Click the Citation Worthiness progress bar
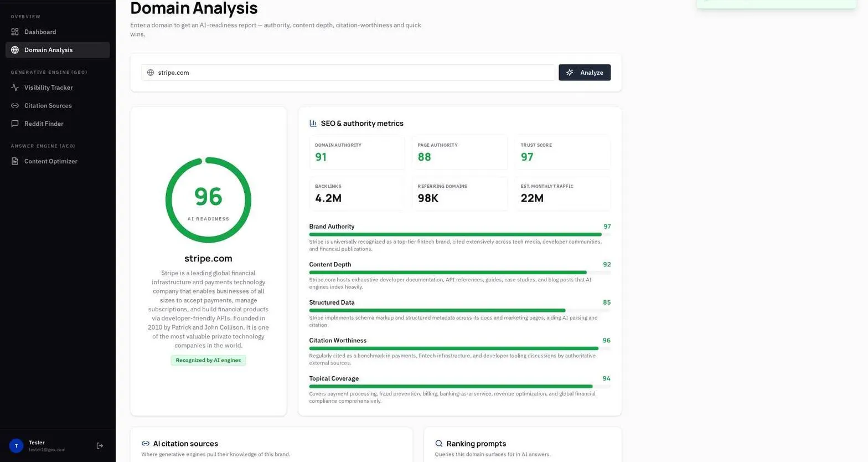Screen dimensions: 868x462 pyautogui.click(x=459, y=348)
